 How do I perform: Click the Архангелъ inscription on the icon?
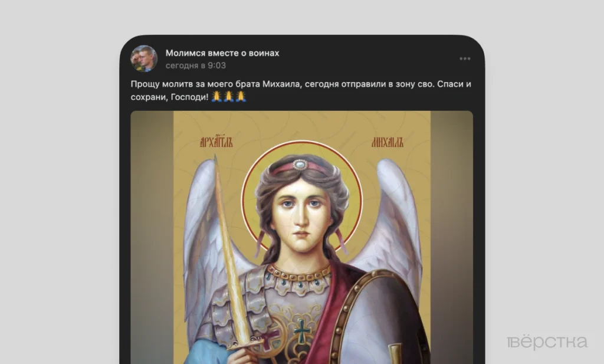pos(216,142)
